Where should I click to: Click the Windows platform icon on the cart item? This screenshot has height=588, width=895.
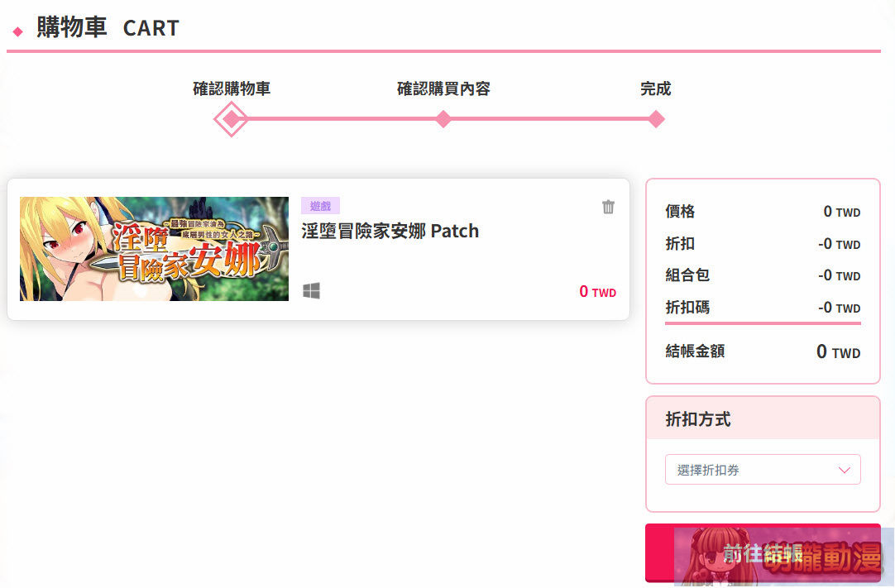click(311, 290)
